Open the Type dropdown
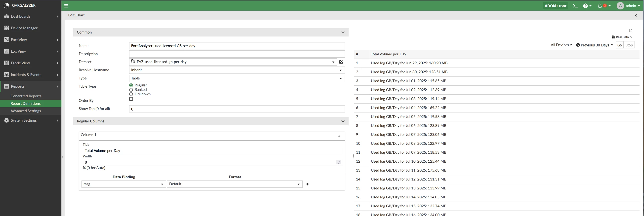This screenshot has width=644, height=216. click(237, 78)
